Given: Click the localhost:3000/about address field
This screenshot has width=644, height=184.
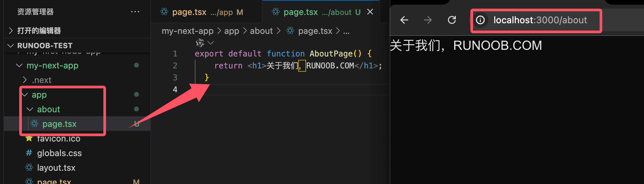Looking at the screenshot, I should click(x=540, y=20).
